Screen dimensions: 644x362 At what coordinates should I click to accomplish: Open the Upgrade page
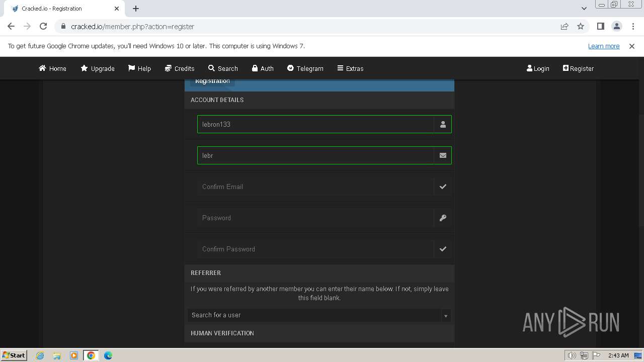98,68
